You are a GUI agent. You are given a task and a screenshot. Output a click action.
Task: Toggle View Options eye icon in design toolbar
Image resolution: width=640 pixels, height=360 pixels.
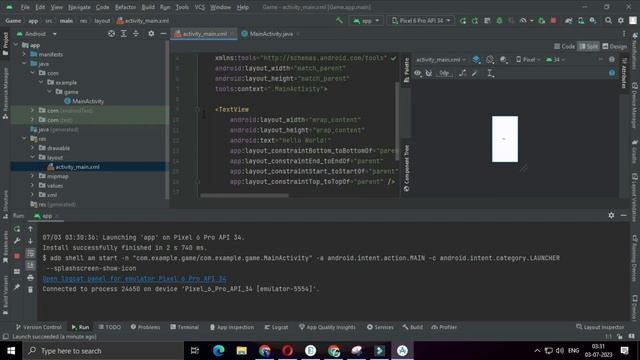click(417, 73)
